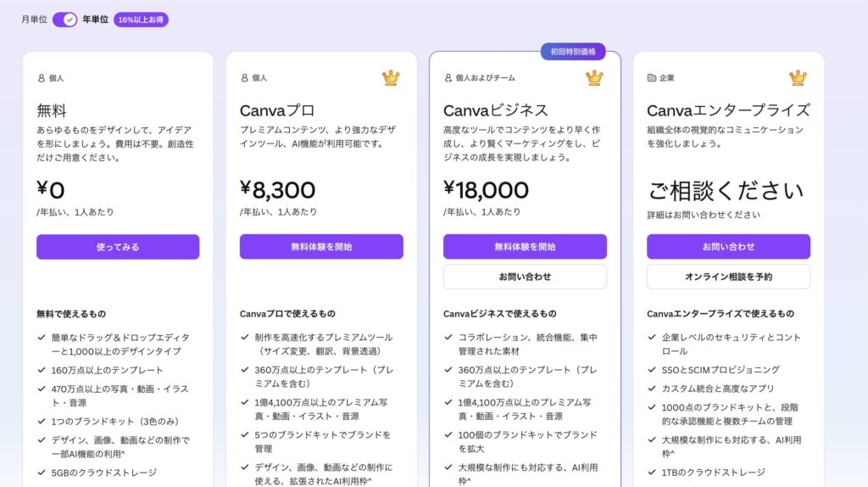The width and height of the screenshot is (868, 487).
Task: Book an online consultation via オンライン相談を予約
Action: (x=728, y=277)
